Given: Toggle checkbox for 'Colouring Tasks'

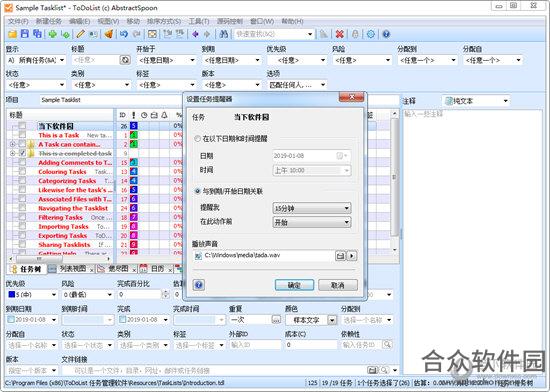Looking at the screenshot, I should pyautogui.click(x=22, y=171).
